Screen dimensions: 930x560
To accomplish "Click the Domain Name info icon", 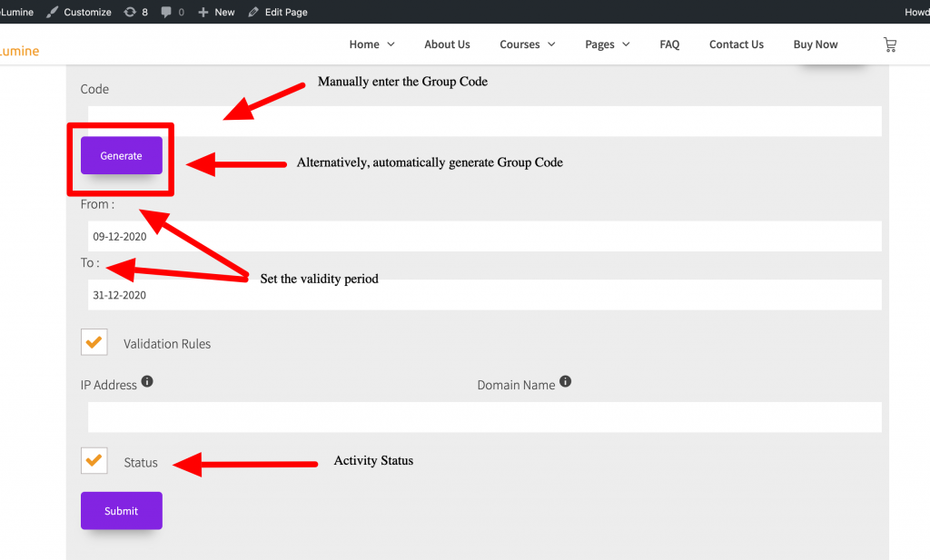I will pos(565,382).
